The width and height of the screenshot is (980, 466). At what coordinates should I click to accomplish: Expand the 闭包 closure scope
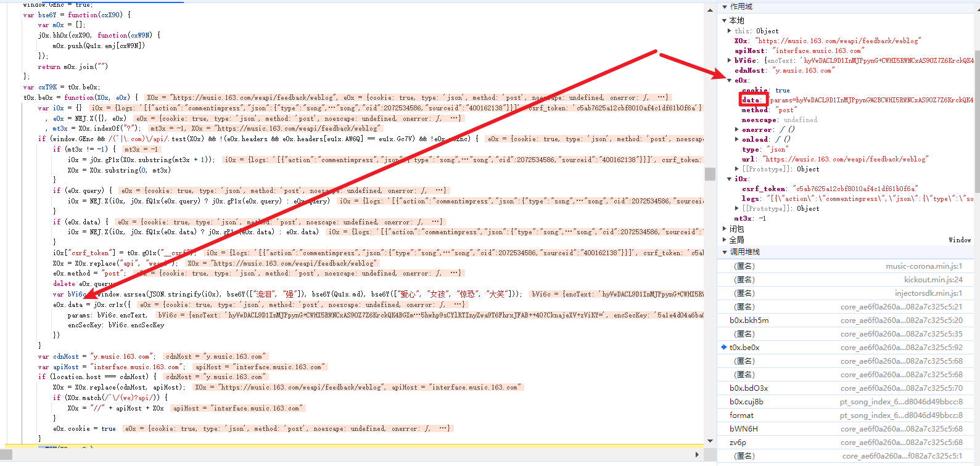tap(725, 229)
